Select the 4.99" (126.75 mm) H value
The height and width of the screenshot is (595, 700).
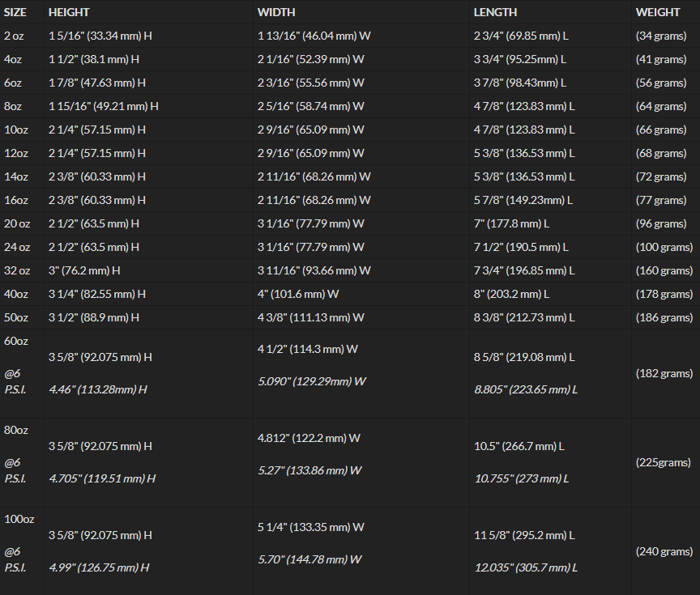pyautogui.click(x=99, y=567)
